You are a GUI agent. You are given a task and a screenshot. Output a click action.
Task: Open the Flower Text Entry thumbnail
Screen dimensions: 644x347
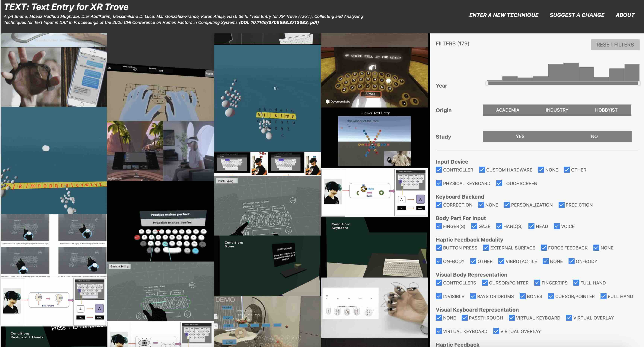pos(374,138)
